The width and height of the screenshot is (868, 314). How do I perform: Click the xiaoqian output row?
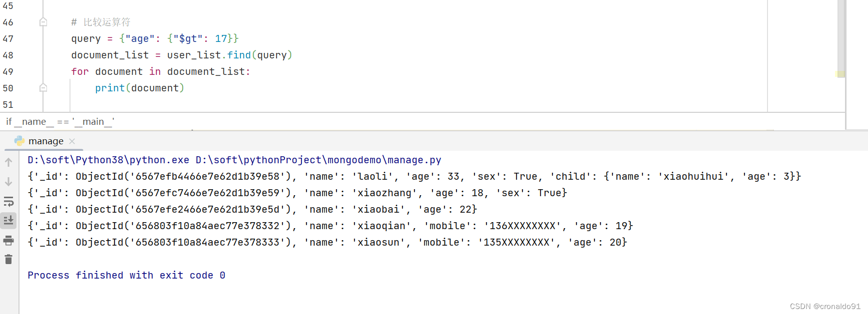coord(330,226)
